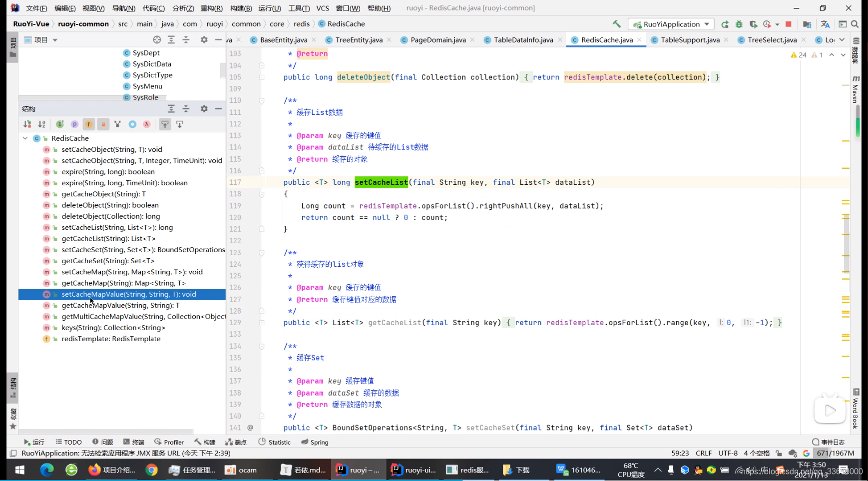Image resolution: width=868 pixels, height=481 pixels.
Task: Fold the setCacheList method at line 117
Action: point(262,194)
